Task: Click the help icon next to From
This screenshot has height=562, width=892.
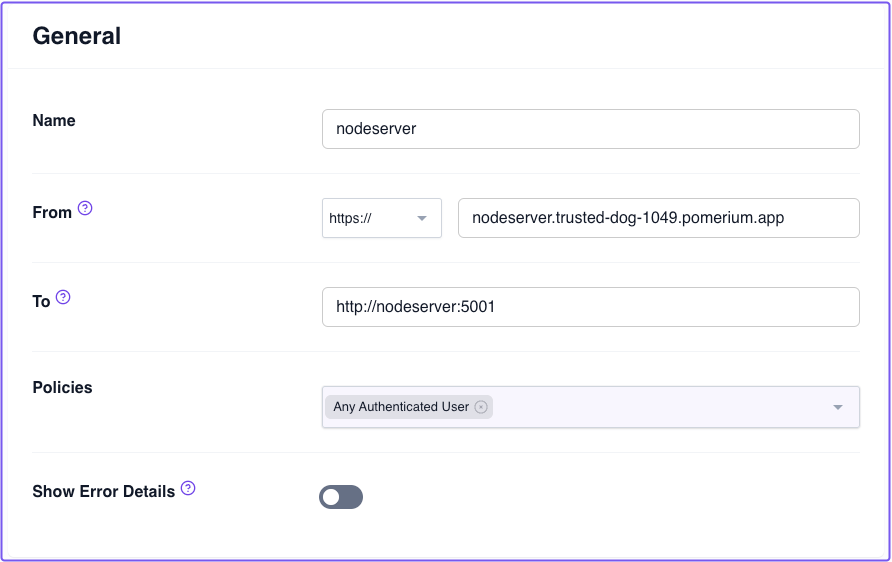Action: coord(85,209)
